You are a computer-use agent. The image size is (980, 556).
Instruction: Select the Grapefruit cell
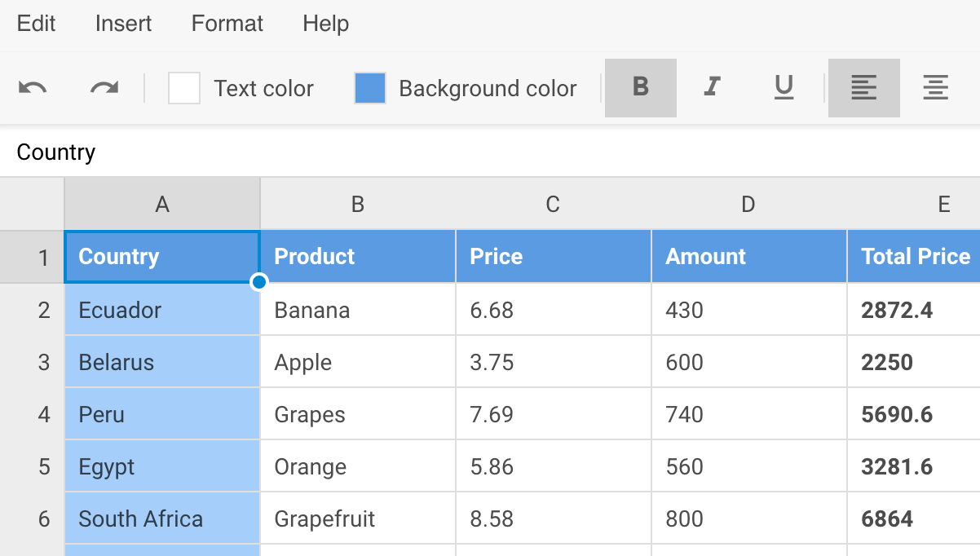(357, 518)
